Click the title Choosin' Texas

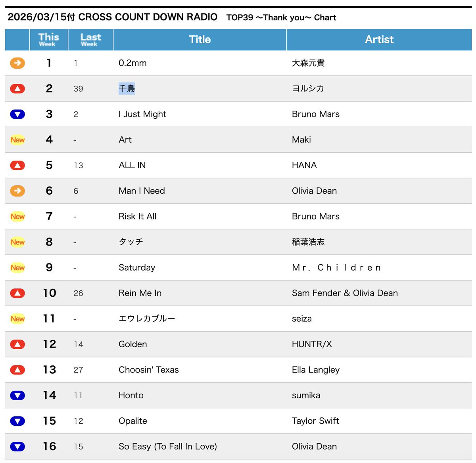coord(149,370)
